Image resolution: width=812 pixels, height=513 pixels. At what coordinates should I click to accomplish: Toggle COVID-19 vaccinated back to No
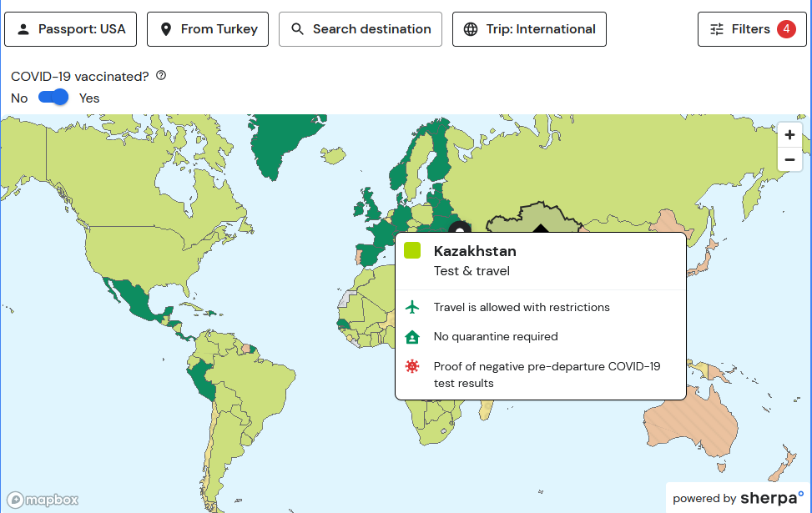tap(53, 98)
